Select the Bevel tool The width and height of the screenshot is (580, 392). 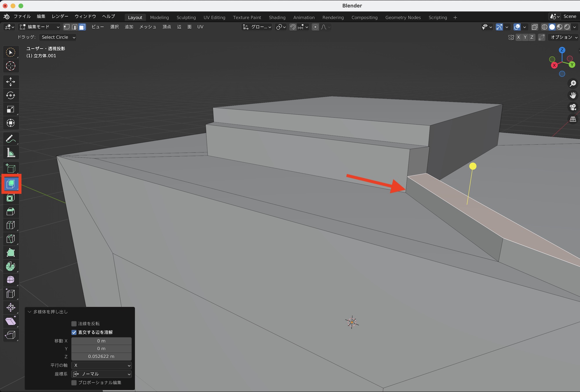(11, 212)
